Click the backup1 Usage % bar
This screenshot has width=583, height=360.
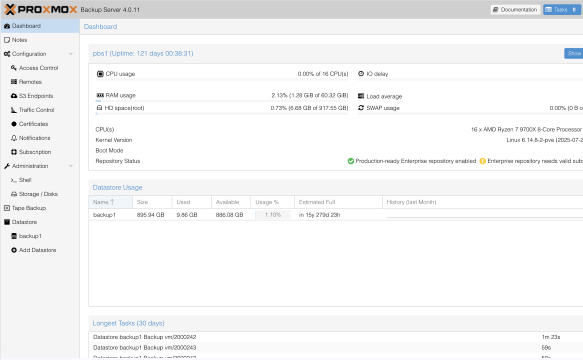273,215
